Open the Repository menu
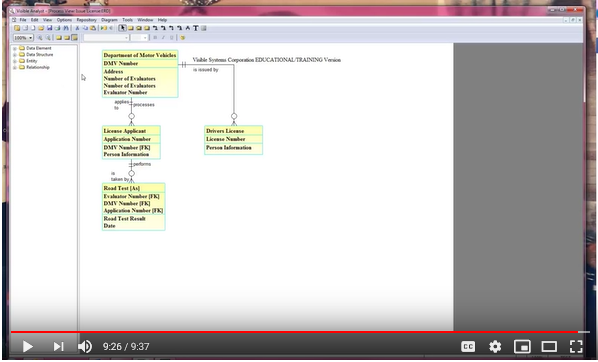The width and height of the screenshot is (598, 362). (x=86, y=20)
